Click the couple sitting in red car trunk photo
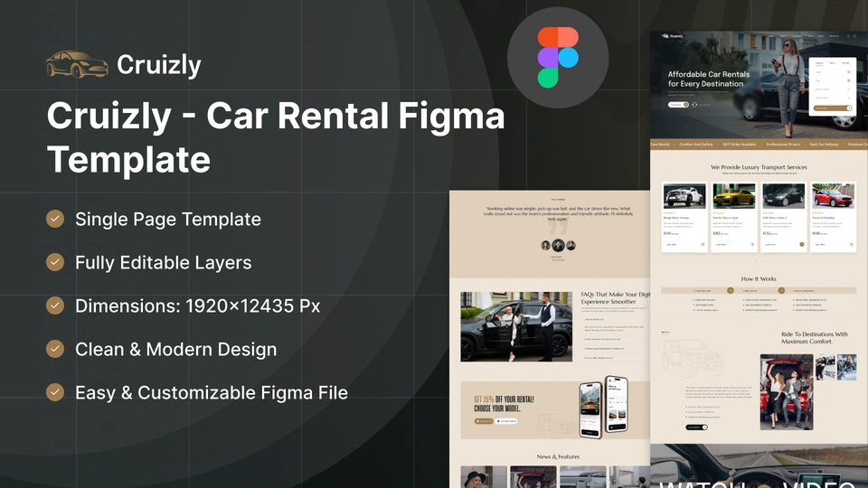868x488 pixels. click(787, 391)
